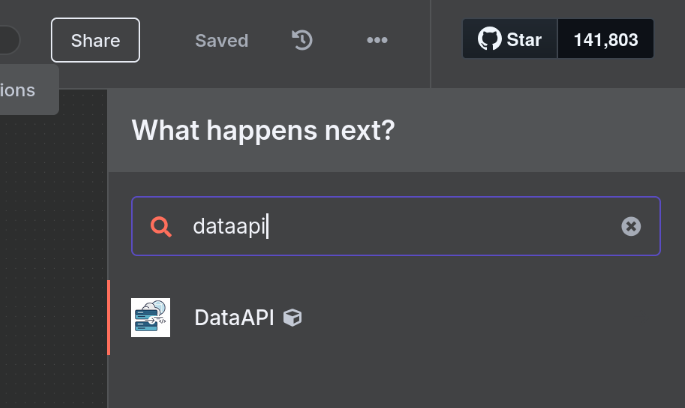The height and width of the screenshot is (408, 685).
Task: Click the "What happens next?" panel heading
Action: [263, 130]
